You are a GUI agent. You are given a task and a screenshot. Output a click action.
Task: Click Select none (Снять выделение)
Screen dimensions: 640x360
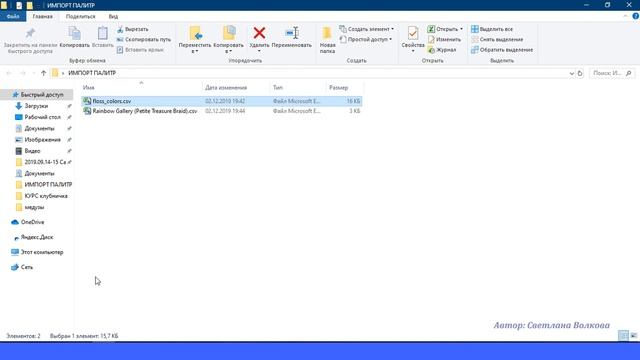(x=497, y=40)
